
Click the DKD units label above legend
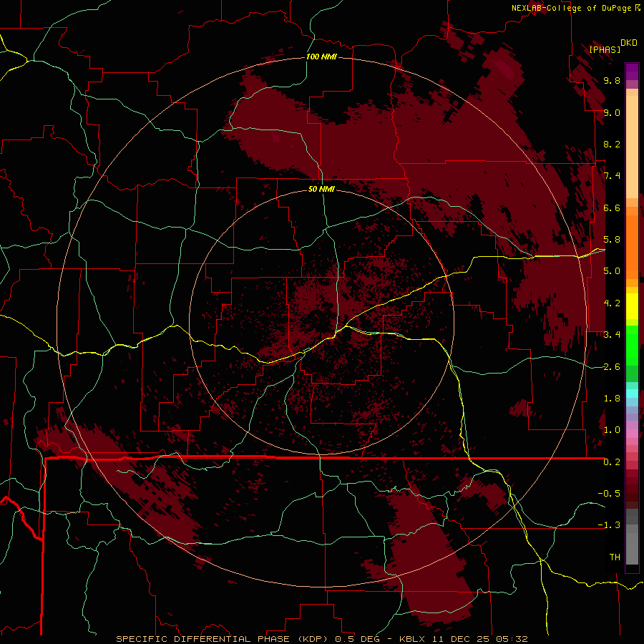click(x=629, y=43)
